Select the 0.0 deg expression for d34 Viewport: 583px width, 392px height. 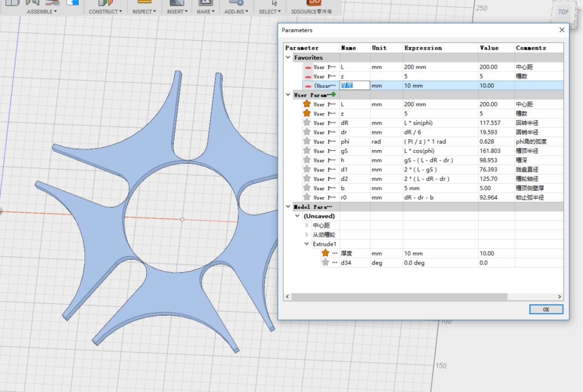[x=414, y=262]
